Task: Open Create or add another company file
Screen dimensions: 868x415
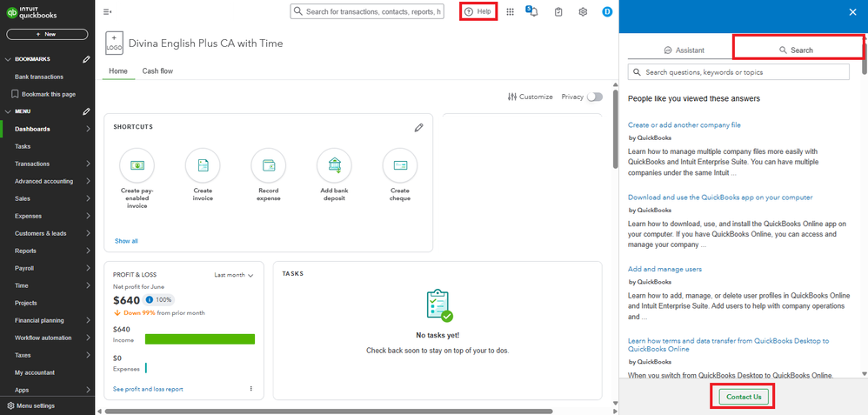Action: click(684, 125)
